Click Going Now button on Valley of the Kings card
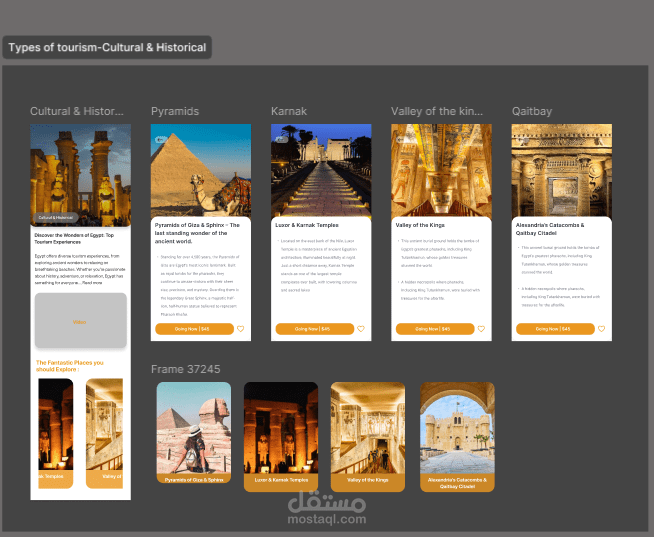Screen dimensions: 654x537 coord(435,329)
